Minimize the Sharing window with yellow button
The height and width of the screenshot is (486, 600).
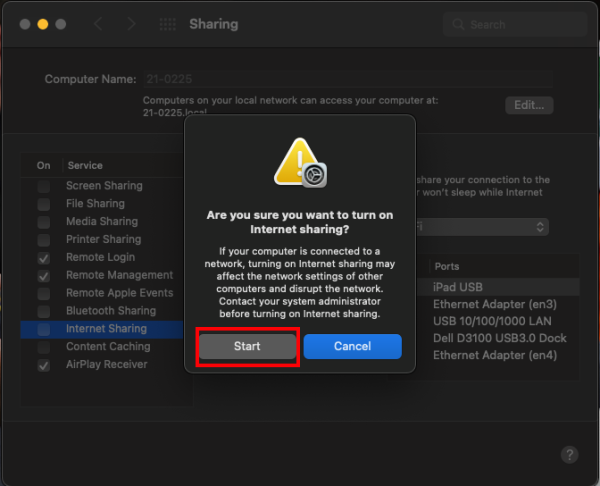43,24
